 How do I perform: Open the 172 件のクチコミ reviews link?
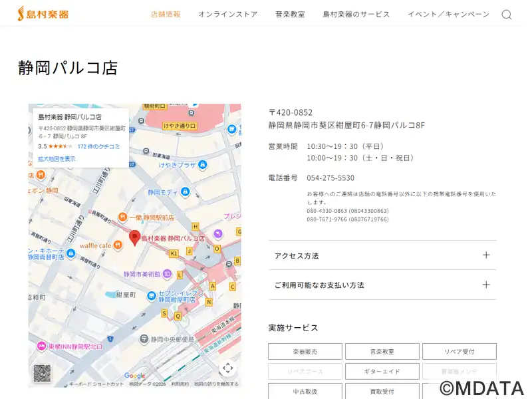coord(98,146)
